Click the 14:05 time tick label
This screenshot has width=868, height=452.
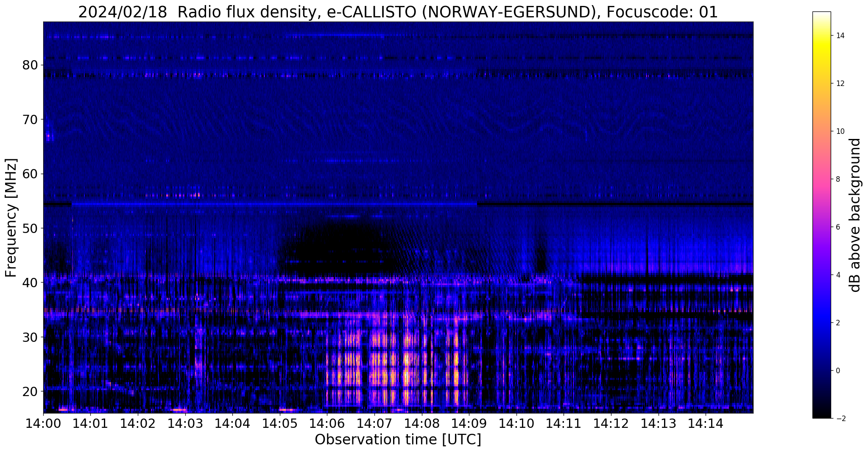click(x=280, y=423)
